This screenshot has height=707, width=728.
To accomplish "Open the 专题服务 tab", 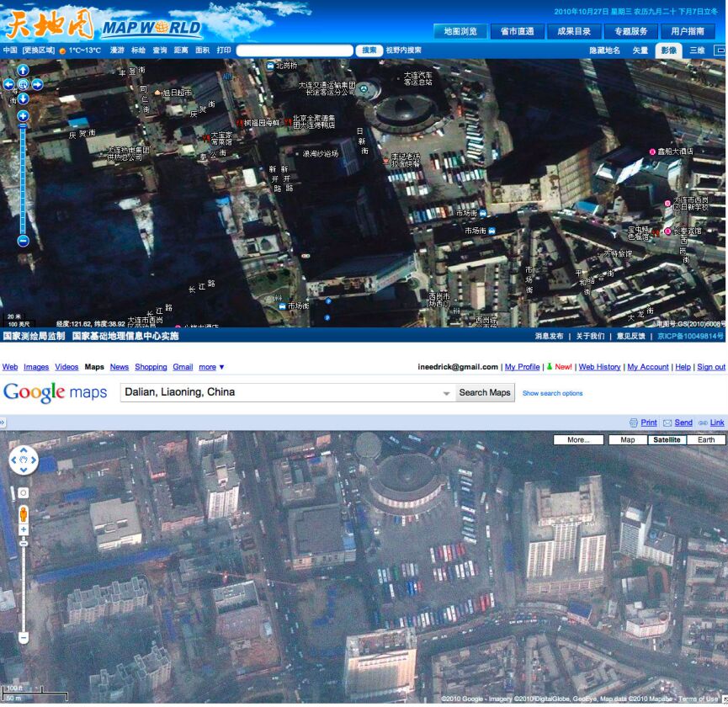I will coord(630,31).
